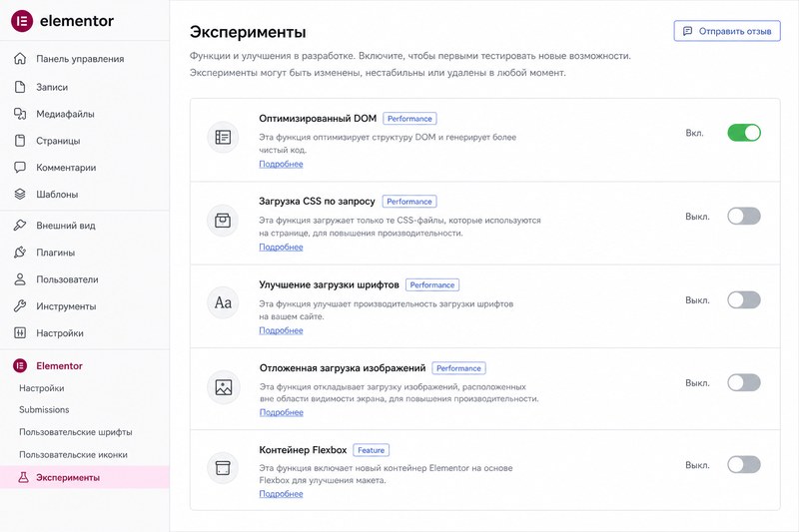Open Elementor submenu item Настройки
The height and width of the screenshot is (532, 799).
[42, 388]
